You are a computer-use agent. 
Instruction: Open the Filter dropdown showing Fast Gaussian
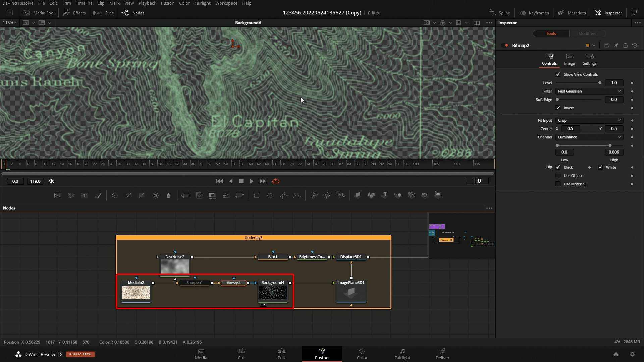coord(589,91)
